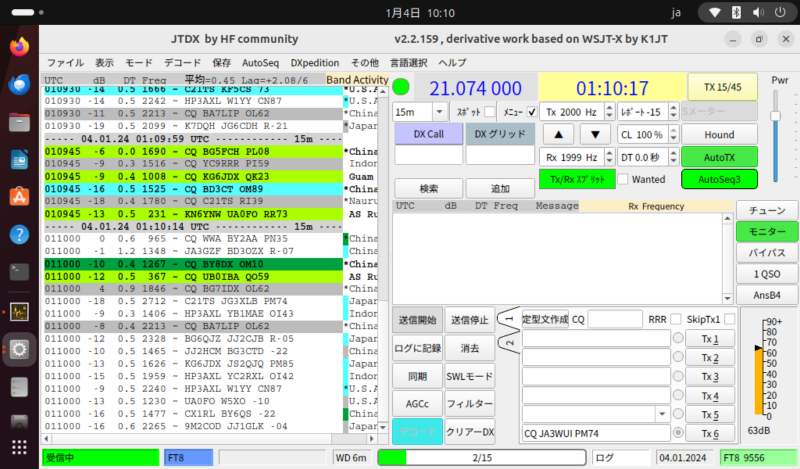Enable the SkipTx1 checkbox

tap(730, 319)
